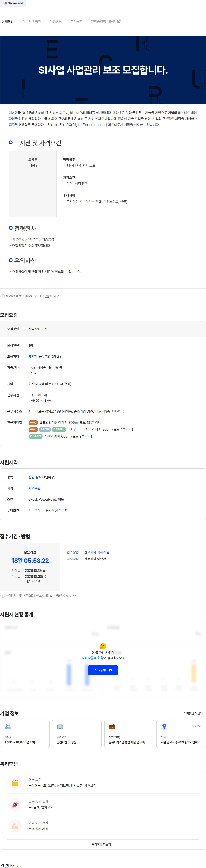This screenshot has height=868, width=206.
Task: Click the 계약직 employment type text
Action: [33, 356]
